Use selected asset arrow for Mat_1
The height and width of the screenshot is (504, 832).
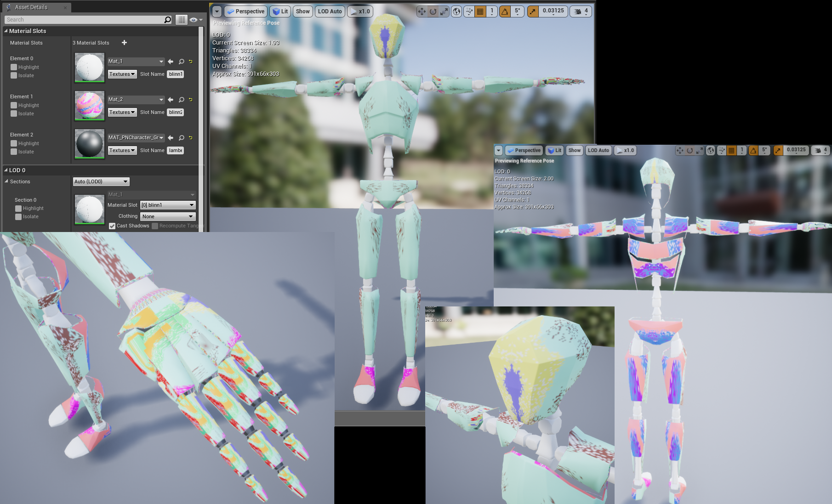click(171, 62)
